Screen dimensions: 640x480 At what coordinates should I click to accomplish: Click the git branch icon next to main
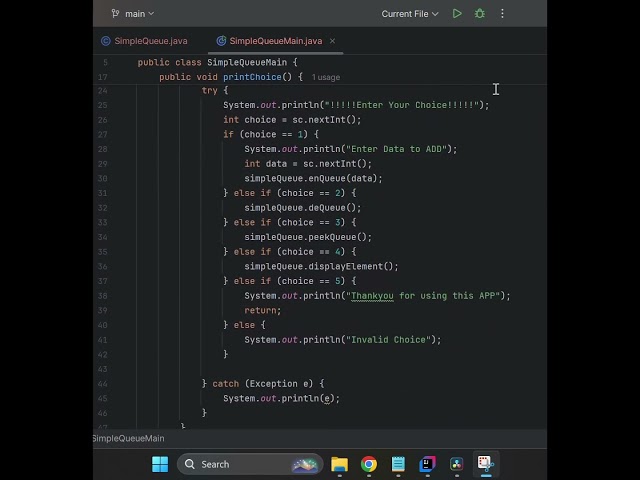click(x=115, y=13)
